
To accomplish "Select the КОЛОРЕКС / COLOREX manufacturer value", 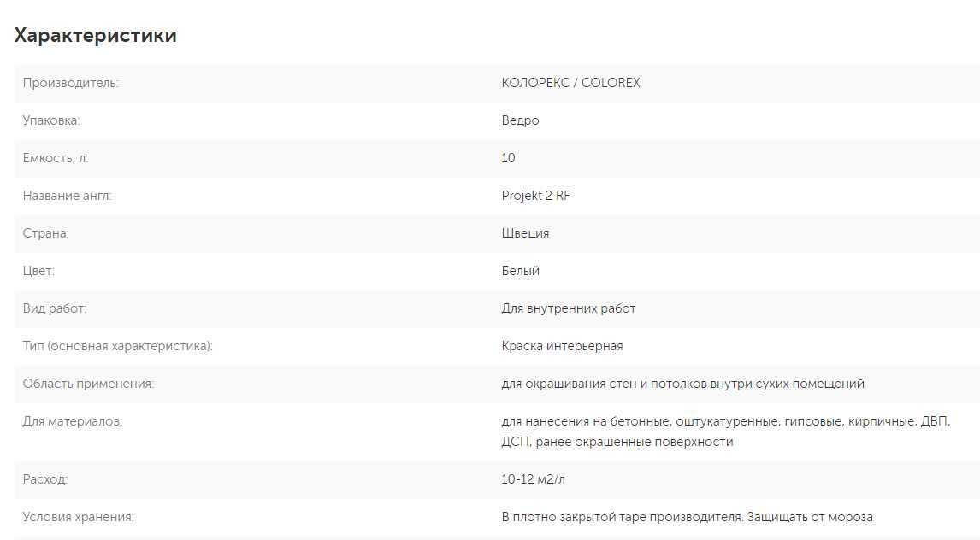I will (x=570, y=83).
